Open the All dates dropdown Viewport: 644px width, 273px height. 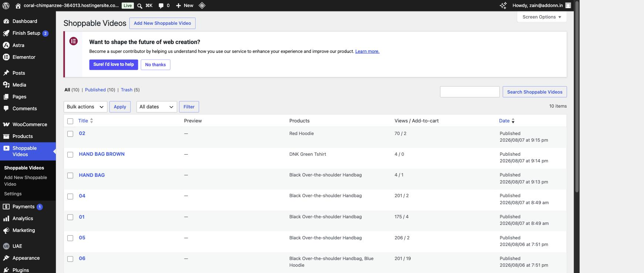[x=157, y=107]
